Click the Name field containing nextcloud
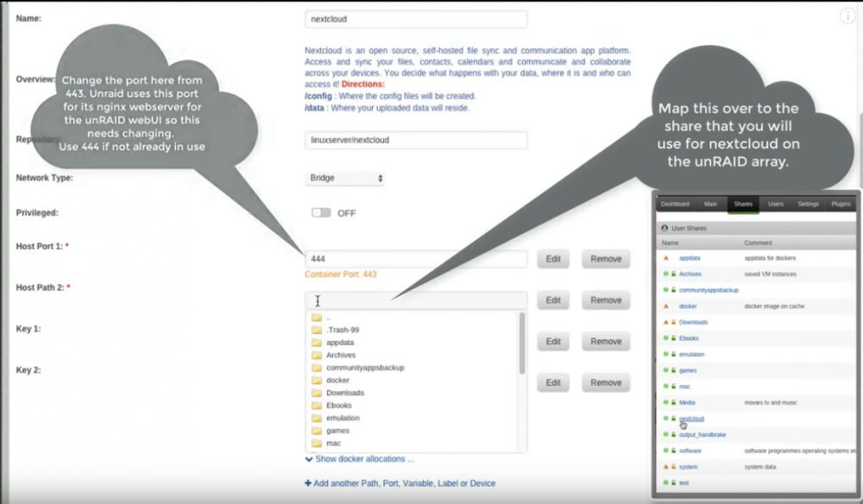This screenshot has width=863, height=504. click(416, 19)
